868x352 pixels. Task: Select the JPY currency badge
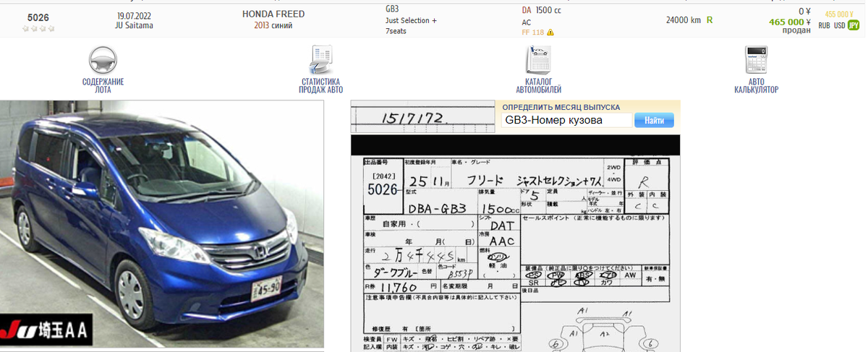(x=854, y=25)
